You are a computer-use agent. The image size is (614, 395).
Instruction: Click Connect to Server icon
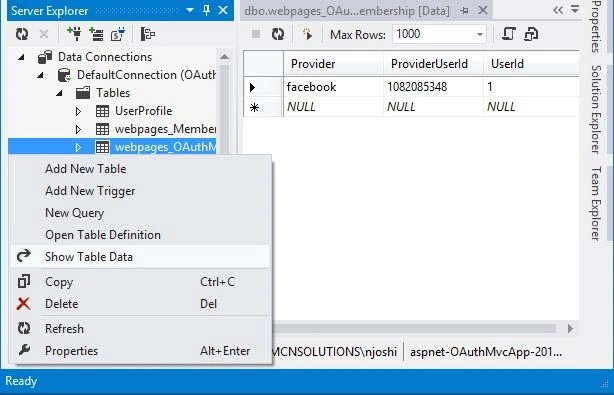[96, 34]
